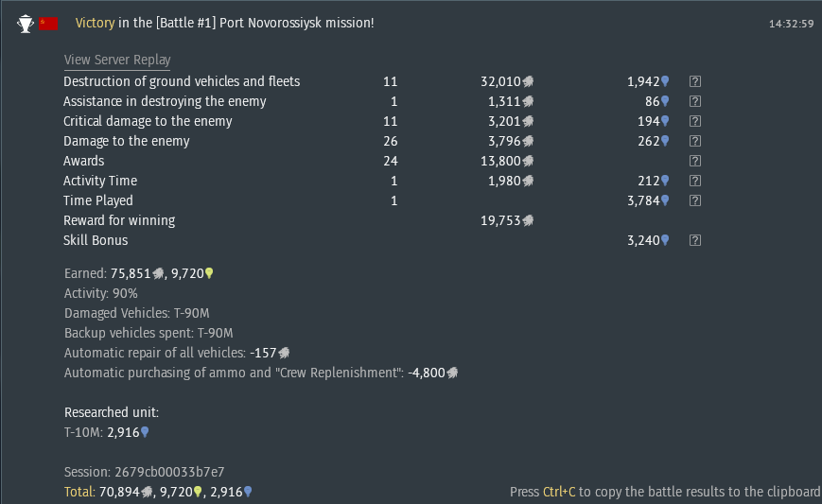Click help icon for Destruction of ground vehicles
Viewport: 822px width, 504px height.
[695, 81]
